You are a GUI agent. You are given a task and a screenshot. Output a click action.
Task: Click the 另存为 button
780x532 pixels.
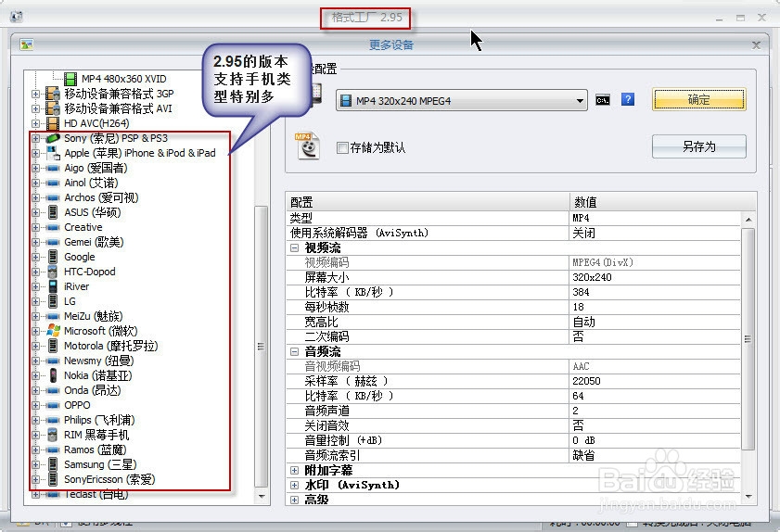pos(699,146)
